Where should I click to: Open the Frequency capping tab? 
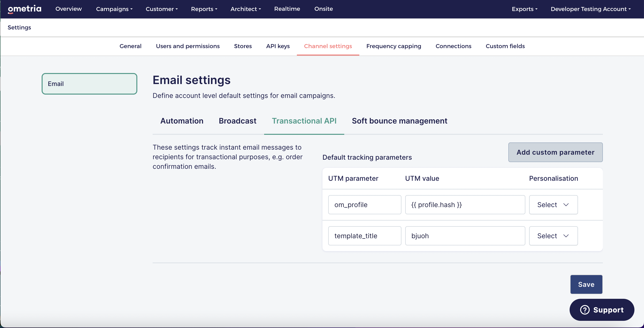point(394,46)
